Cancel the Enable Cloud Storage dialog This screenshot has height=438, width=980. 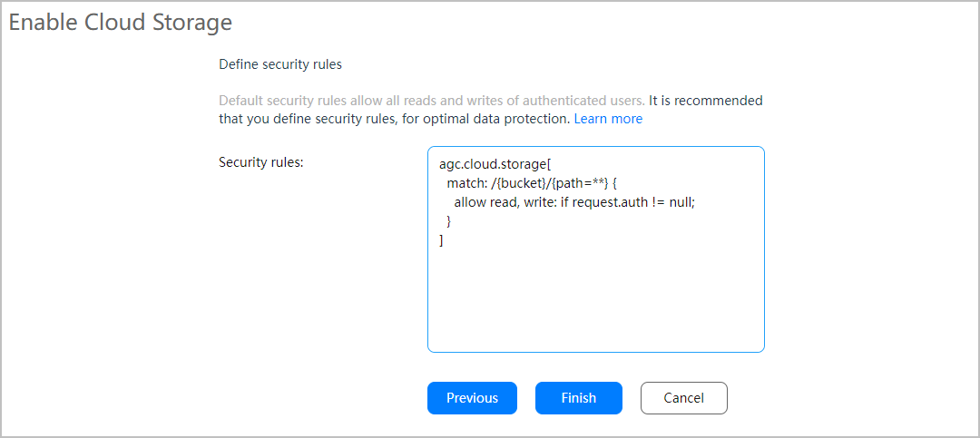click(683, 398)
